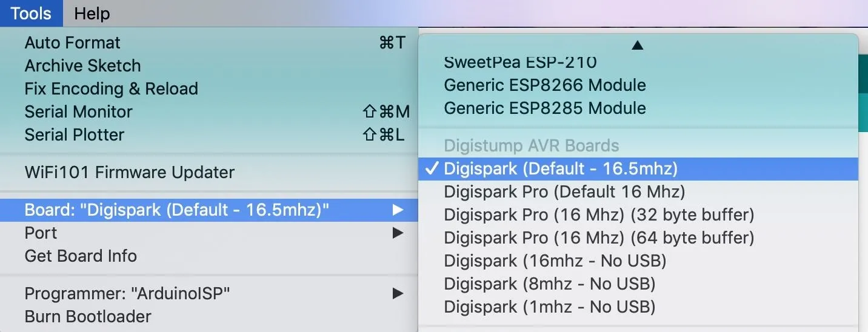Open the Serial Monitor
This screenshot has width=868, height=332.
click(209, 112)
